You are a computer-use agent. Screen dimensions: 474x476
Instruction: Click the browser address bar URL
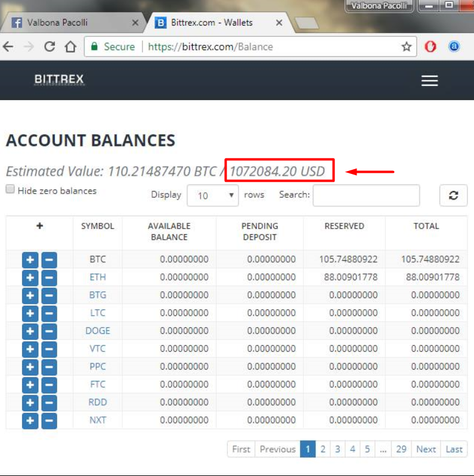coord(210,46)
